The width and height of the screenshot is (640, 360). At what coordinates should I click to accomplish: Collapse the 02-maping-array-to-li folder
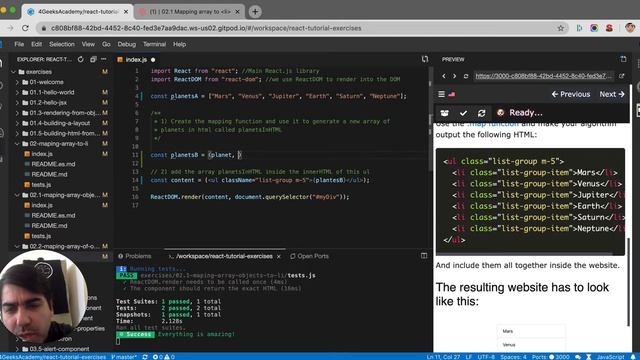point(17,144)
